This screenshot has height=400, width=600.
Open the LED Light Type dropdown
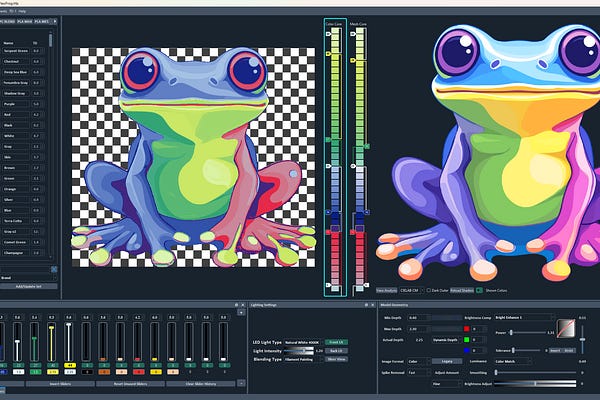tap(303, 342)
